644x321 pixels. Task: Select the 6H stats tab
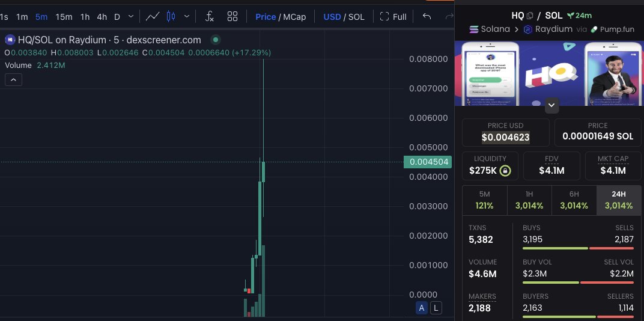(x=574, y=200)
